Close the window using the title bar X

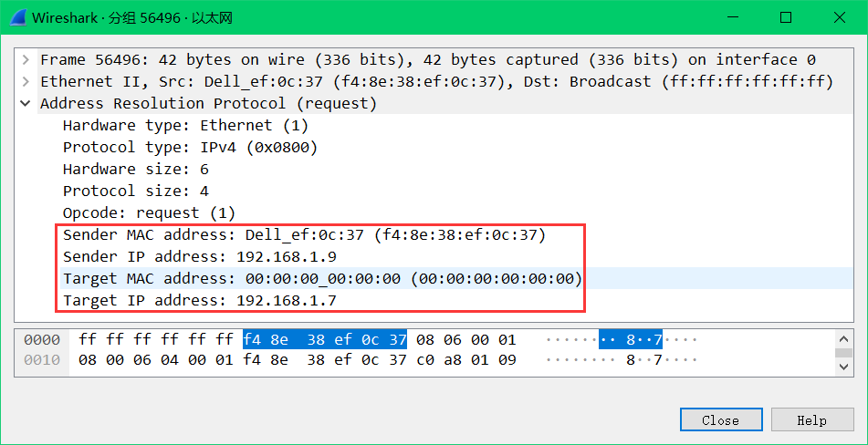pyautogui.click(x=839, y=17)
